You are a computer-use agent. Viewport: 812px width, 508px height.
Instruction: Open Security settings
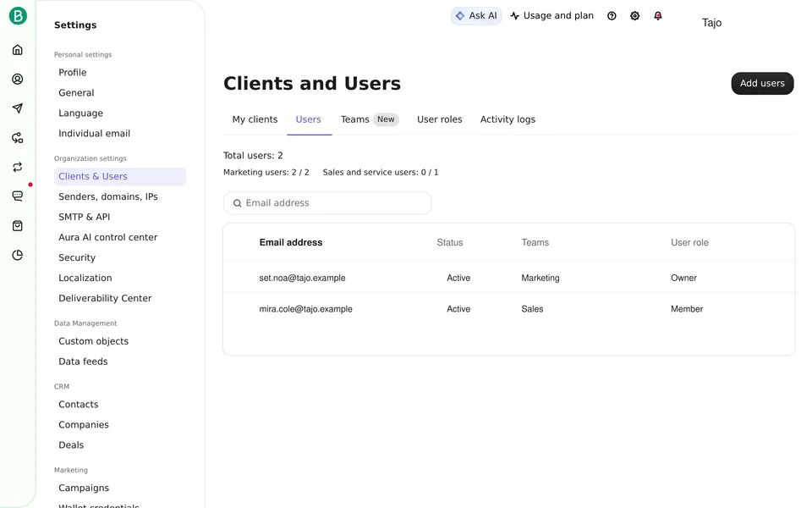click(77, 257)
